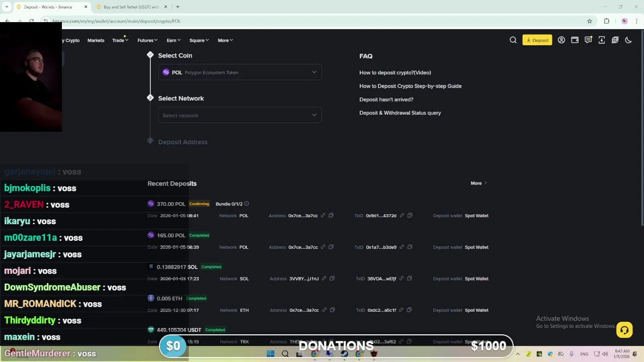Open address link for SOL deposit
Viewport: 644px width, 362px height.
[324, 279]
